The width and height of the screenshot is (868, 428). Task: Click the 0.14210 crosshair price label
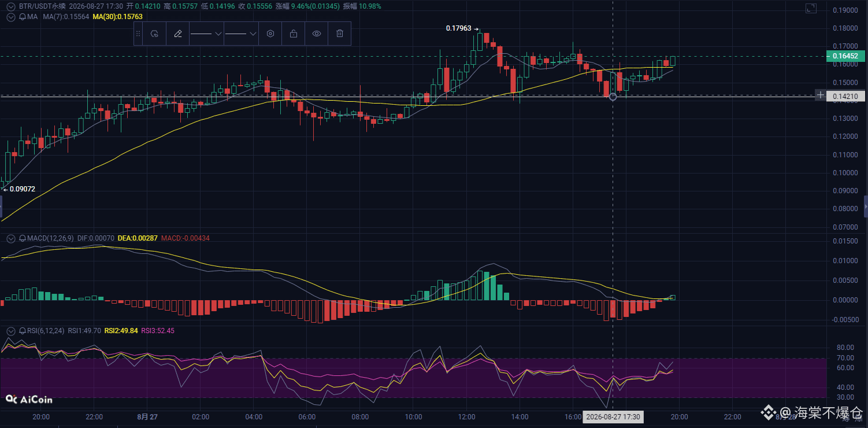[845, 96]
